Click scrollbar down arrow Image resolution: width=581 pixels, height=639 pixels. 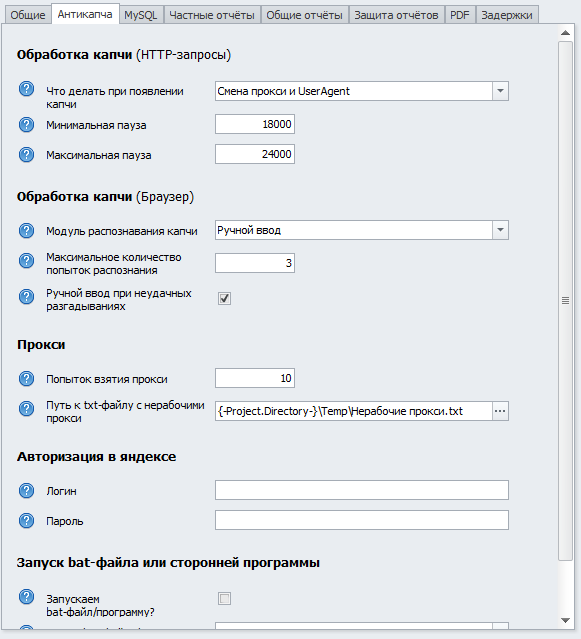point(565,621)
